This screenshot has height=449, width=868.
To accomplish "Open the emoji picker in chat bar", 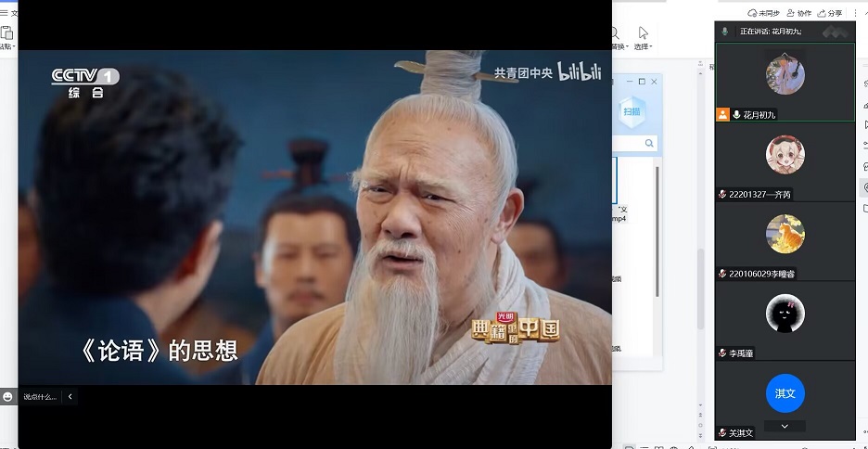I will [x=8, y=397].
